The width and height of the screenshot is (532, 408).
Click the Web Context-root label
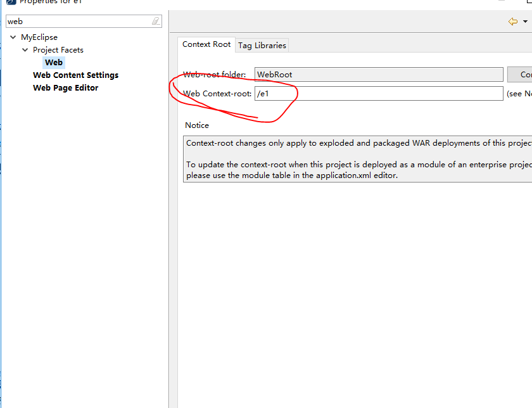tap(217, 94)
